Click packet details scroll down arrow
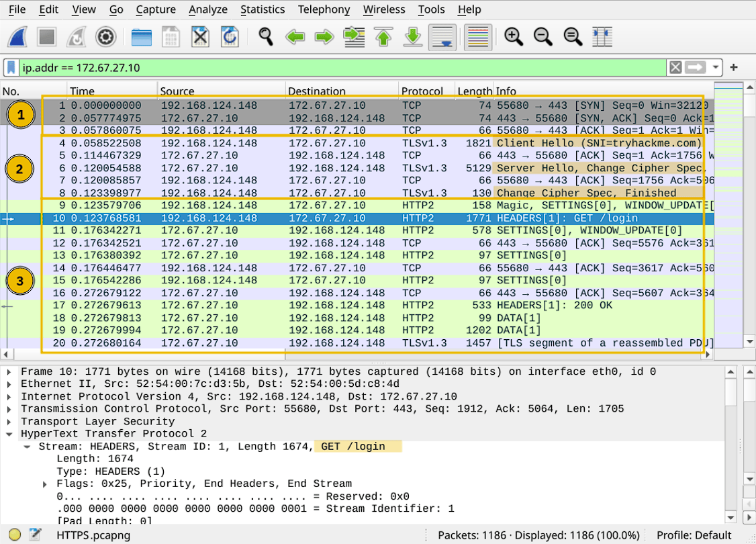This screenshot has width=756, height=544. pos(730,518)
